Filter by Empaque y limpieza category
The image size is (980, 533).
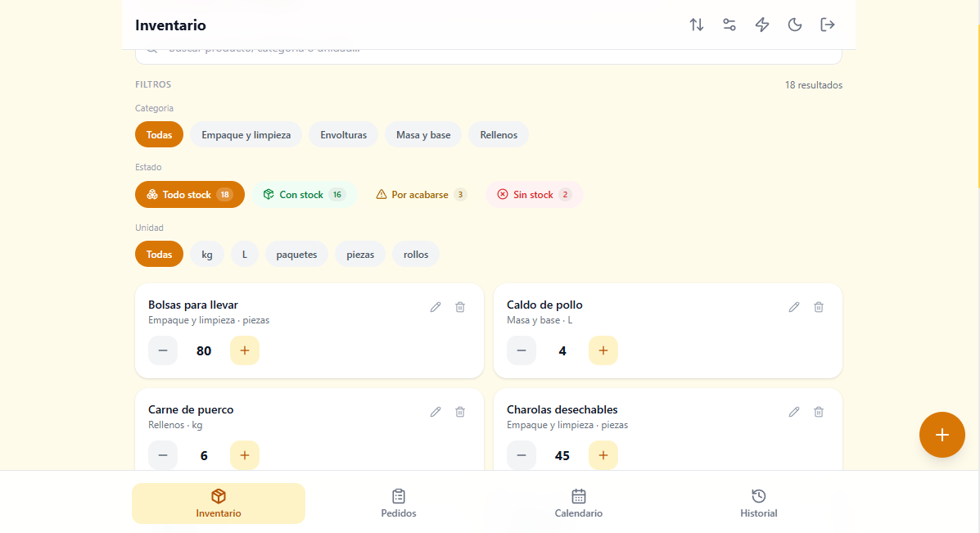[246, 134]
